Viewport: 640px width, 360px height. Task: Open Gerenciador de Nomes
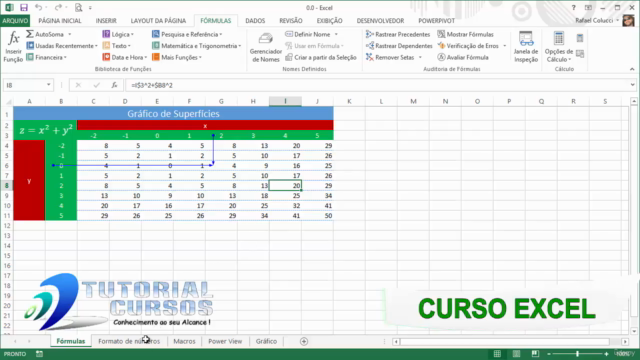click(x=266, y=47)
